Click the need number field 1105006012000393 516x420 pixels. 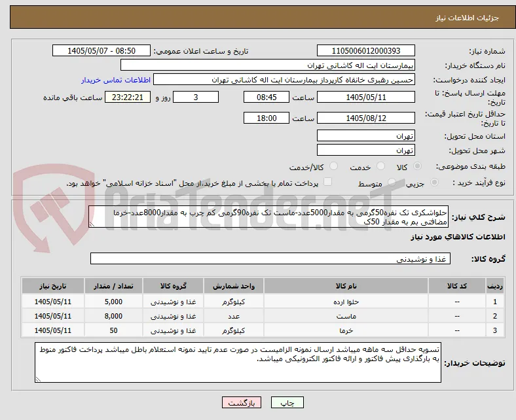coord(365,50)
